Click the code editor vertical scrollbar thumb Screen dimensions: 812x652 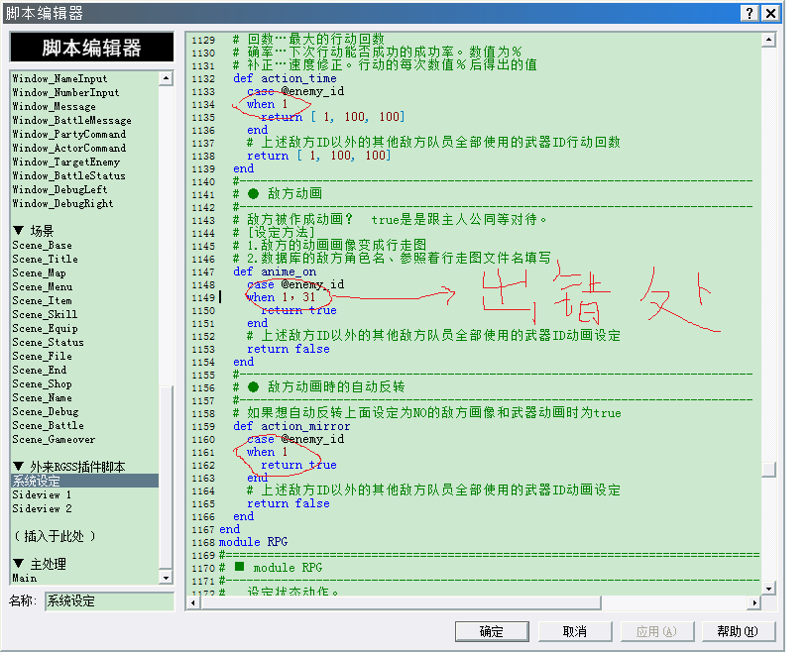[x=768, y=470]
